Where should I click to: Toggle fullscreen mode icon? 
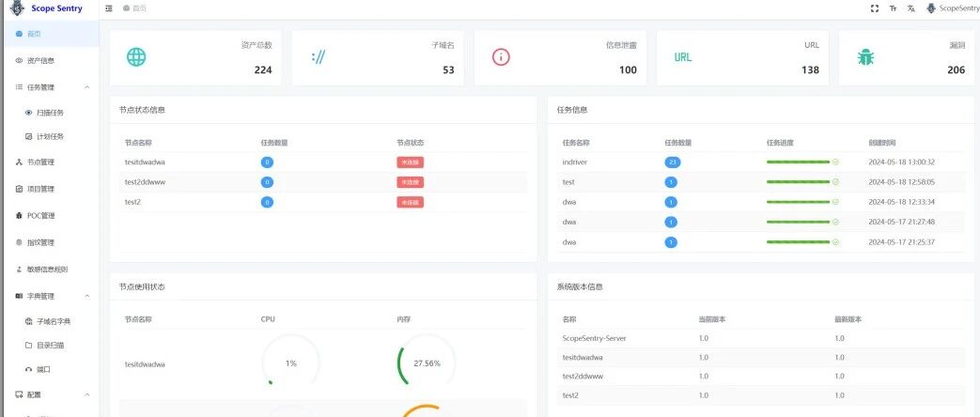tap(875, 8)
